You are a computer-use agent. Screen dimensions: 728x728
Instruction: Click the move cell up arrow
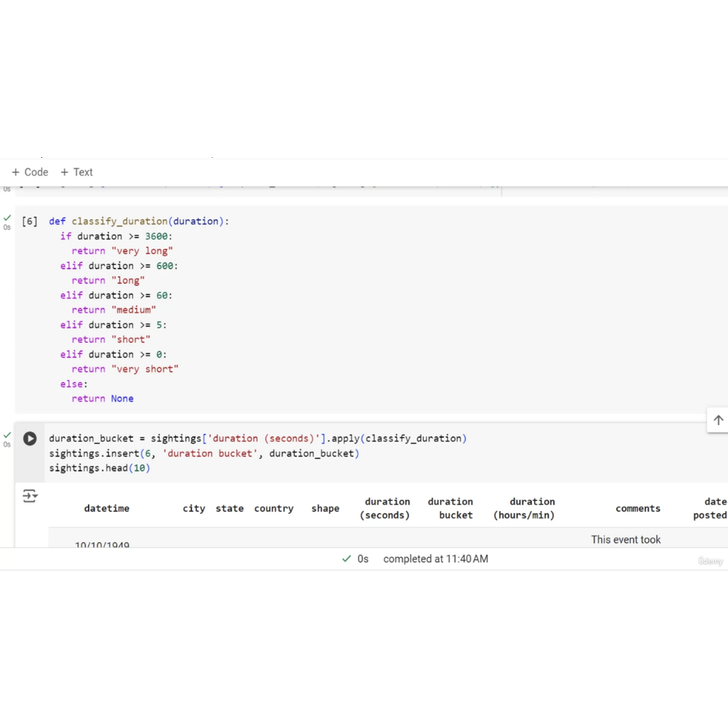click(x=718, y=420)
